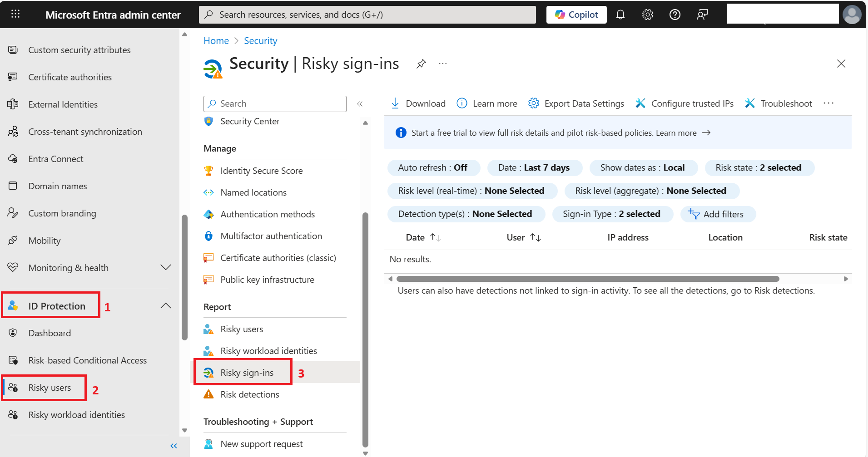Open Risk level (real-time) filter
The image size is (868, 457).
[472, 191]
